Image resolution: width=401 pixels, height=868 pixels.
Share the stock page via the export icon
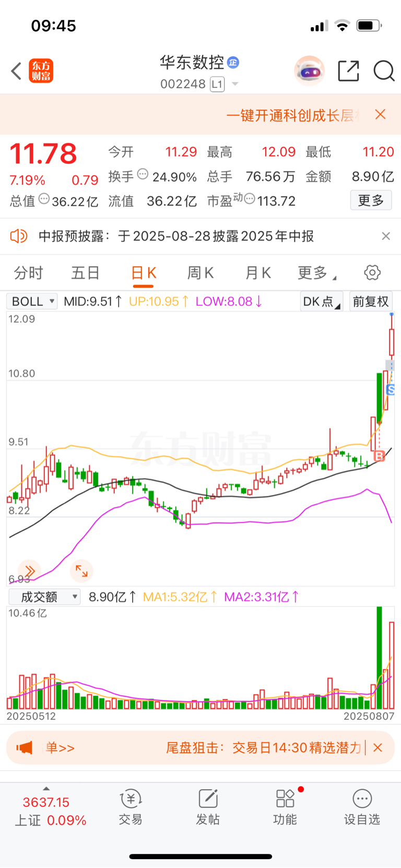(348, 71)
